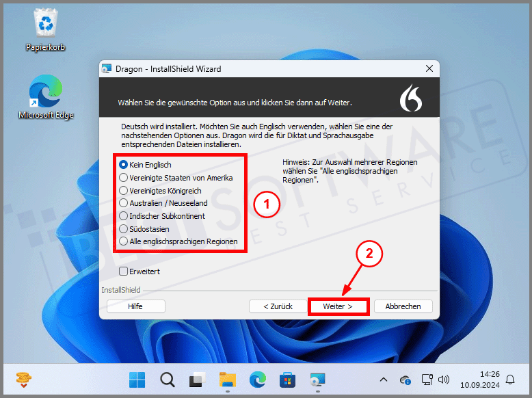Open Task View from the taskbar
Image resolution: width=532 pixels, height=398 pixels.
tap(197, 380)
